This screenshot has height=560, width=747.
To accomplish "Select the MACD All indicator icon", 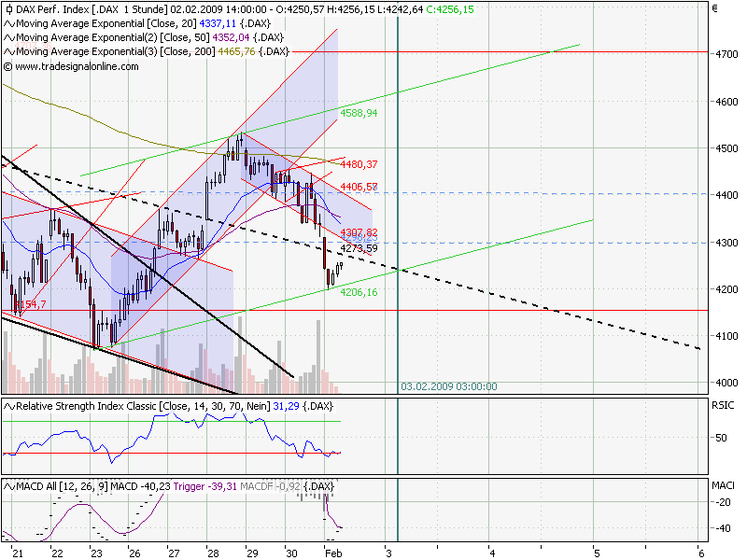I will pyautogui.click(x=8, y=486).
